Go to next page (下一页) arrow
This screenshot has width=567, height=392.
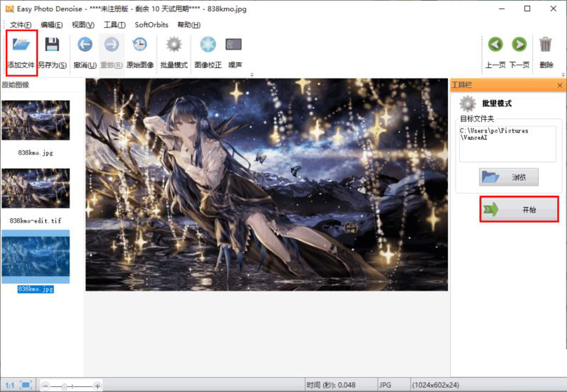tap(520, 45)
